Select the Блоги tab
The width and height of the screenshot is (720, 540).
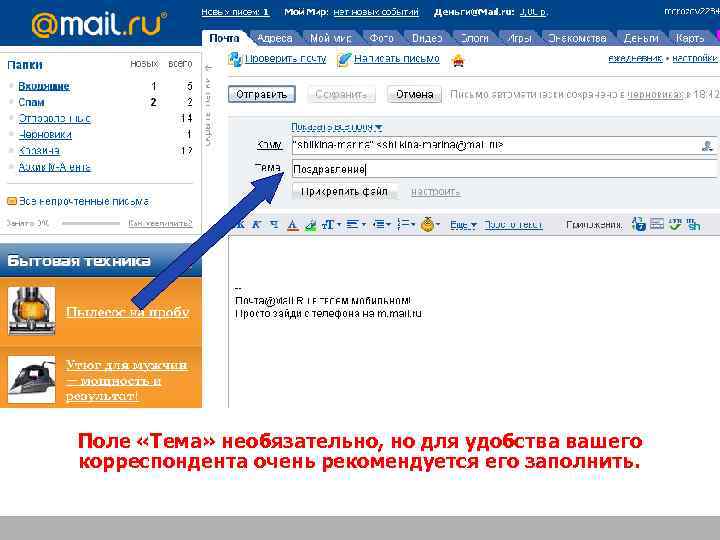[475, 38]
